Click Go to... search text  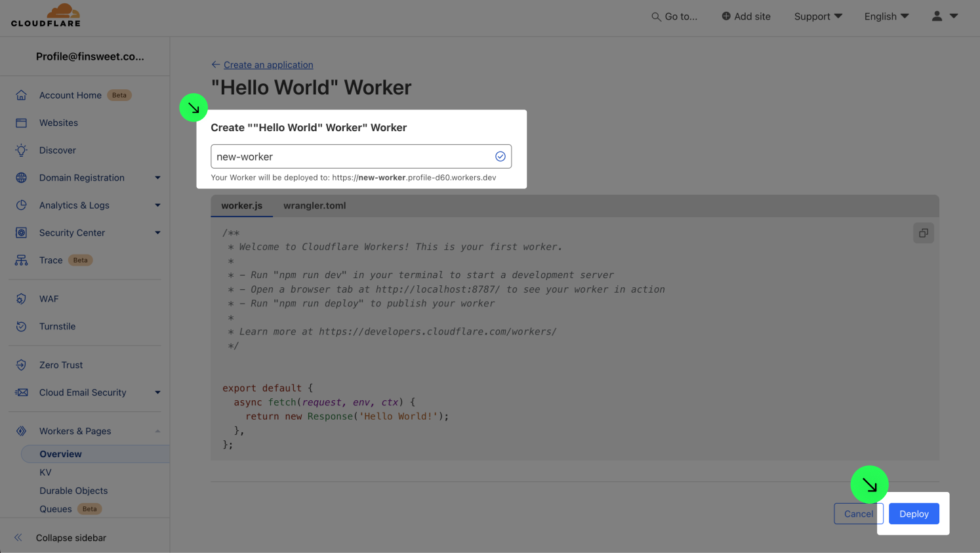click(681, 16)
